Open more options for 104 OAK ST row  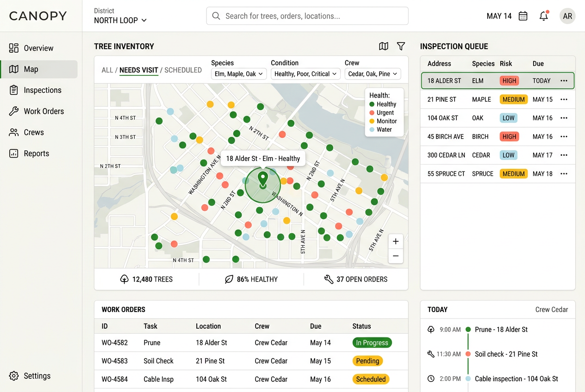pos(564,118)
